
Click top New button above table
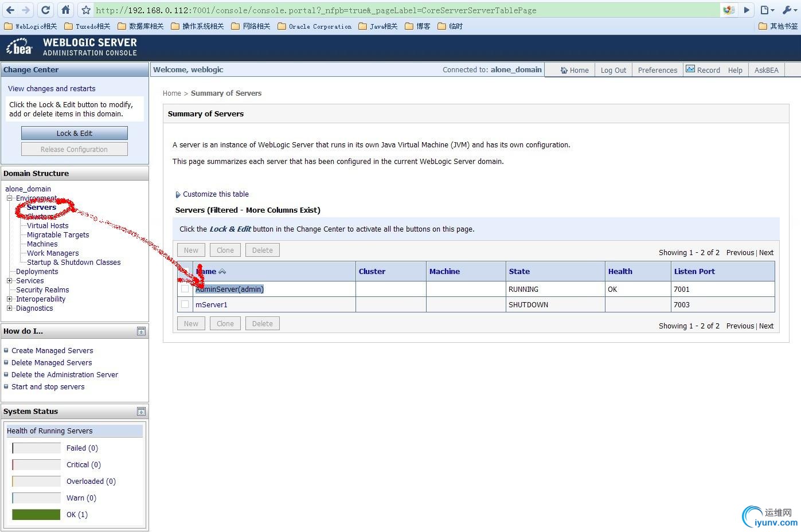tap(191, 250)
